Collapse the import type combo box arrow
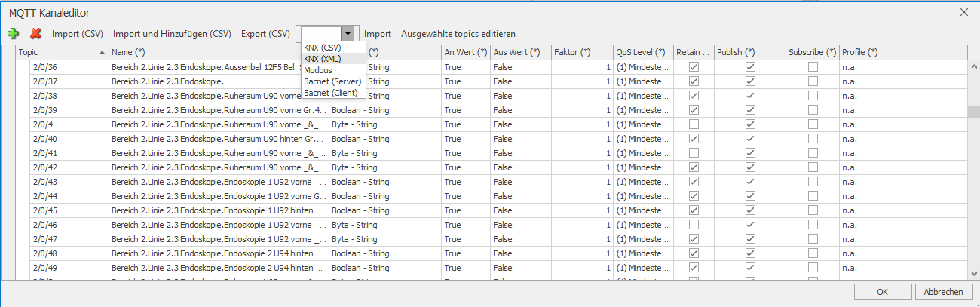The height and width of the screenshot is (307, 980). click(348, 34)
